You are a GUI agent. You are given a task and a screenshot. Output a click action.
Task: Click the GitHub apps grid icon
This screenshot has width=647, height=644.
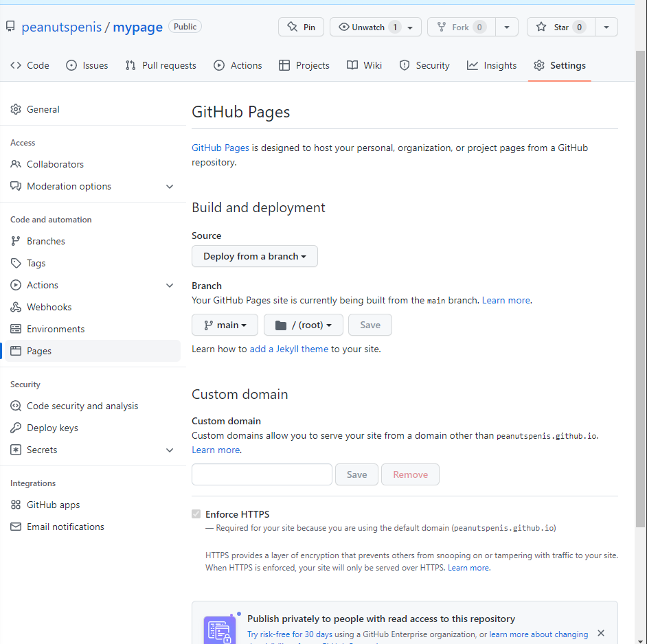16,505
